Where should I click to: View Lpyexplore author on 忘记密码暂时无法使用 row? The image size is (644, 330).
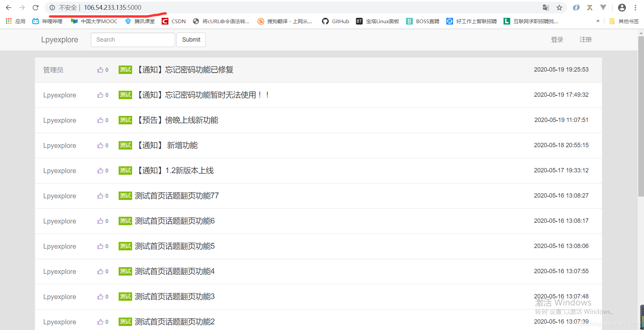tap(59, 95)
